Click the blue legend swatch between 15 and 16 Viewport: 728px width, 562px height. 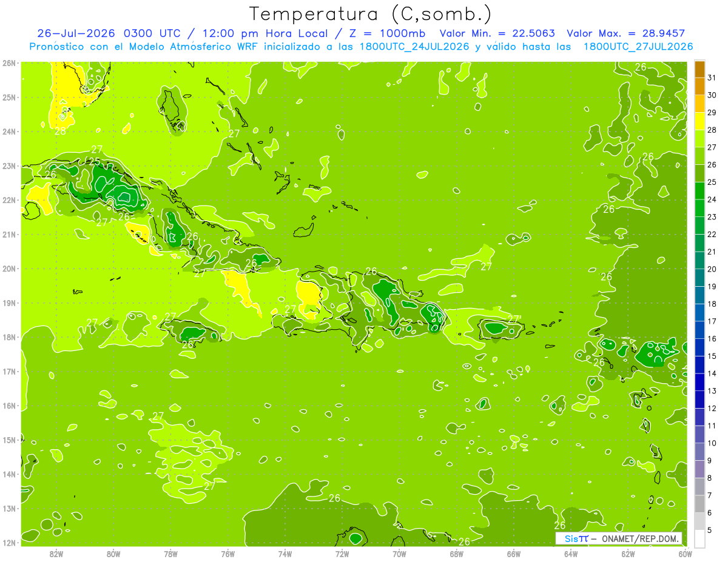699,347
